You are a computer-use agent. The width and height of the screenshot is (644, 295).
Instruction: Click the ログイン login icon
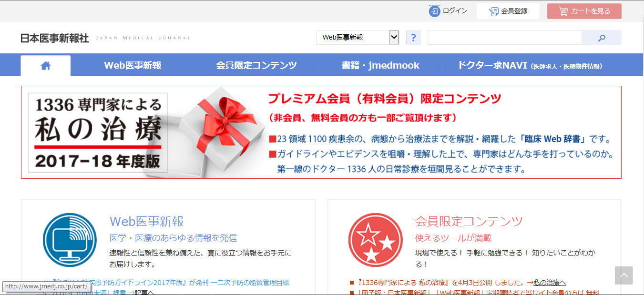tap(434, 11)
